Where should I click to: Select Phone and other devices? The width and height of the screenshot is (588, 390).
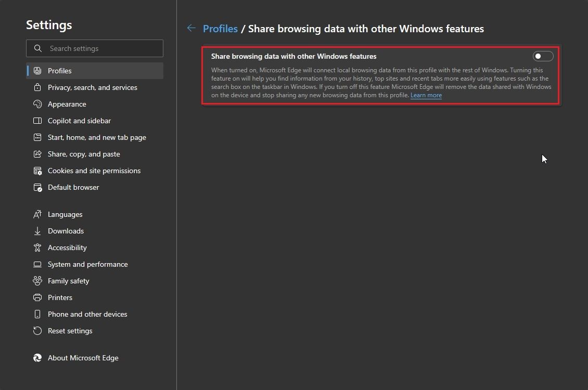(x=87, y=314)
